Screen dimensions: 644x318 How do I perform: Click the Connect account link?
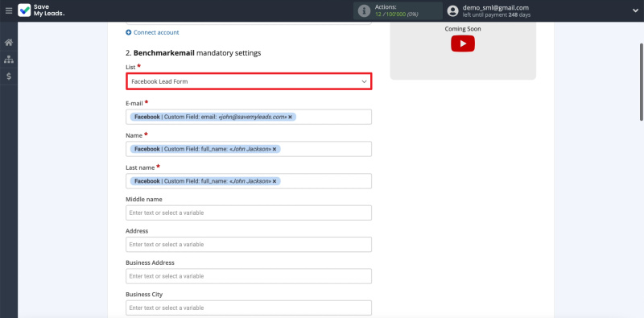(x=156, y=32)
